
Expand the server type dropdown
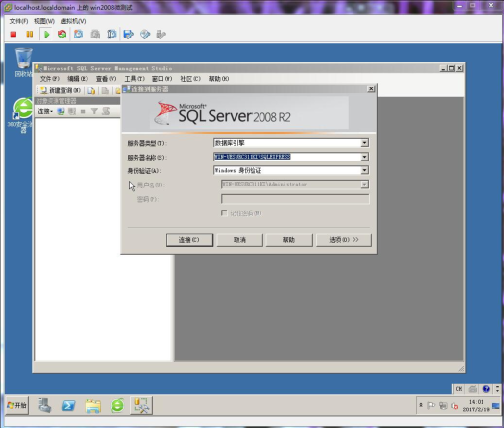point(364,143)
